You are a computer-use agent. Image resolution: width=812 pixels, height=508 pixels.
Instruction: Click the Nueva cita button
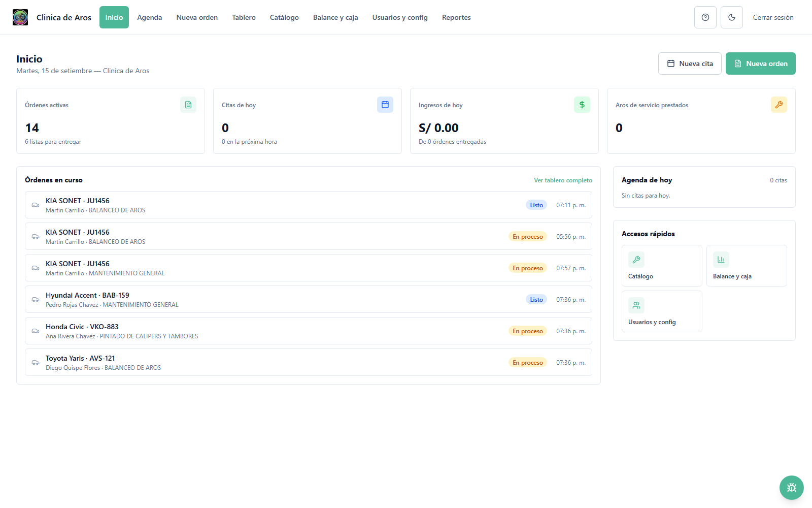690,63
